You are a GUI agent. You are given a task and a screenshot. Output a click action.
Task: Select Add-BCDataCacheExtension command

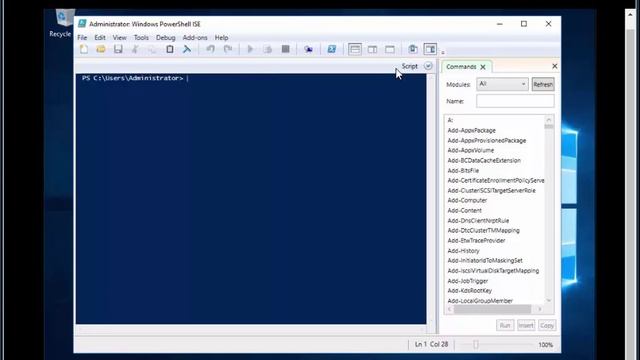(484, 160)
